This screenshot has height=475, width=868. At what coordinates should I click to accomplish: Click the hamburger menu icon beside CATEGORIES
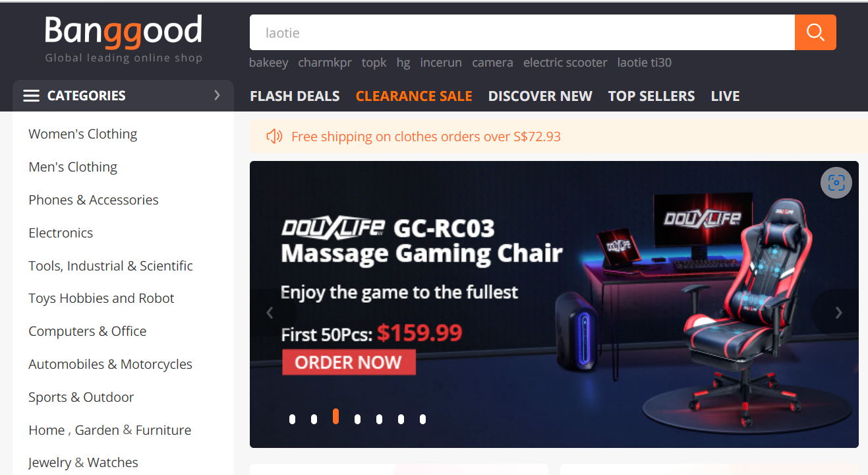31,96
